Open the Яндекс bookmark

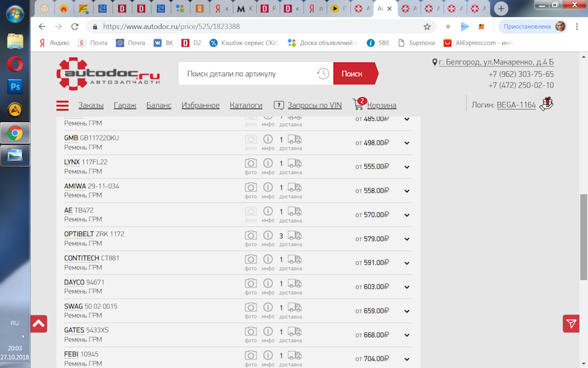click(x=55, y=43)
